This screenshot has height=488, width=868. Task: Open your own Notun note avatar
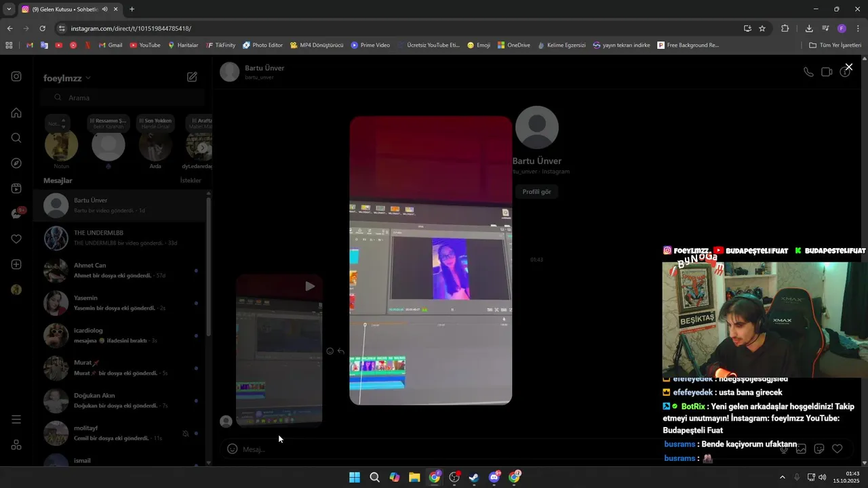click(61, 146)
